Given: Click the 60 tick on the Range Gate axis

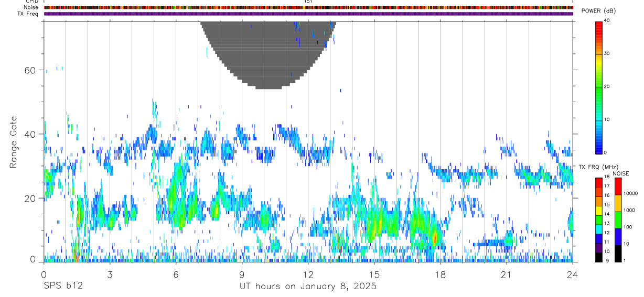Looking at the screenshot, I should point(30,70).
